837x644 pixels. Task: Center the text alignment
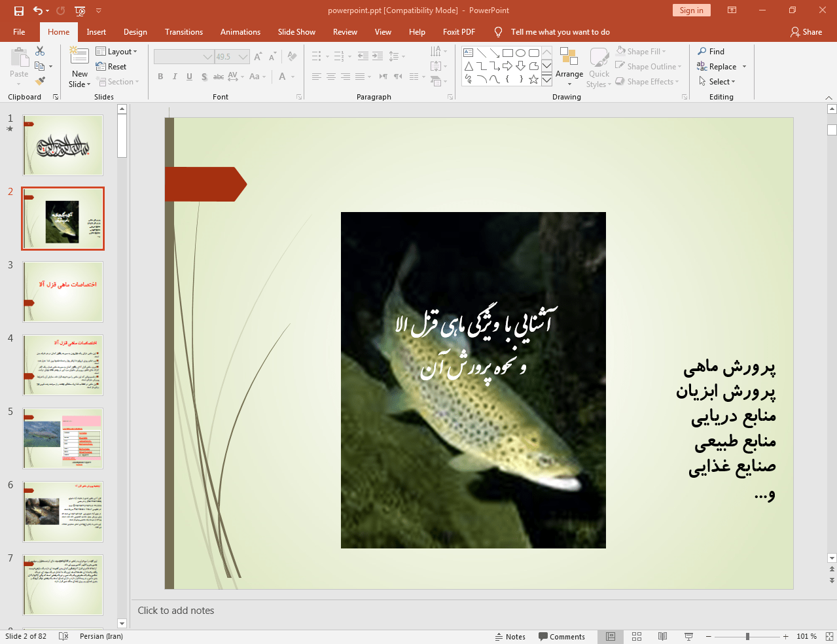[331, 77]
